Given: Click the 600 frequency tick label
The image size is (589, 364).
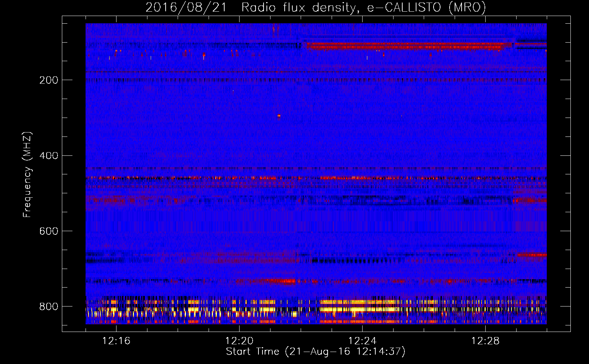Looking at the screenshot, I should tap(49, 232).
